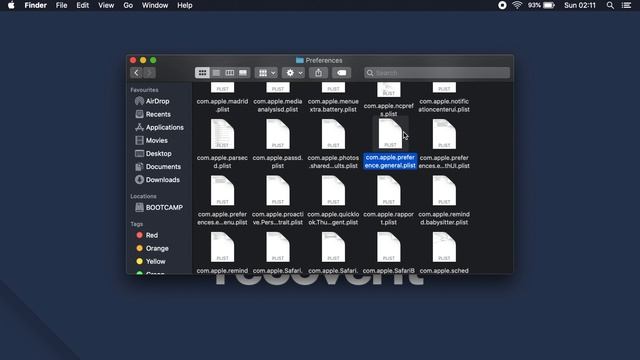Click the Tags sidebar heading
The image size is (640, 360).
click(x=137, y=224)
